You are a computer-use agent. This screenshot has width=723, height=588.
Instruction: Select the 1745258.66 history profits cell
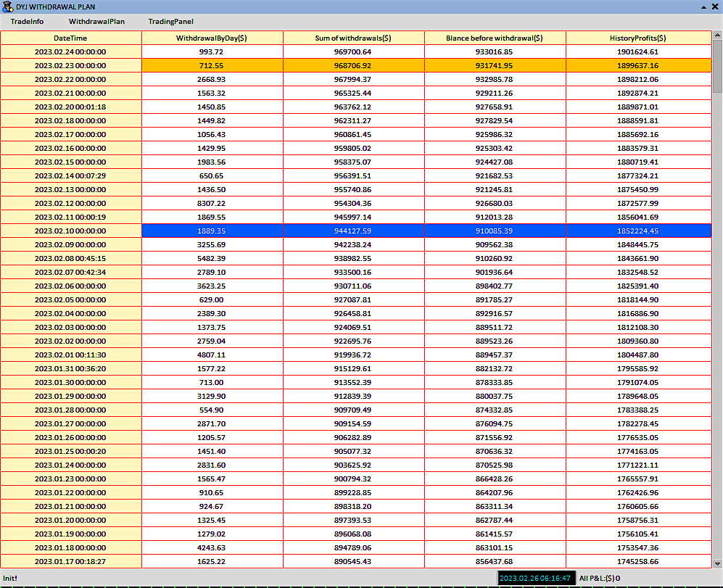point(638,561)
